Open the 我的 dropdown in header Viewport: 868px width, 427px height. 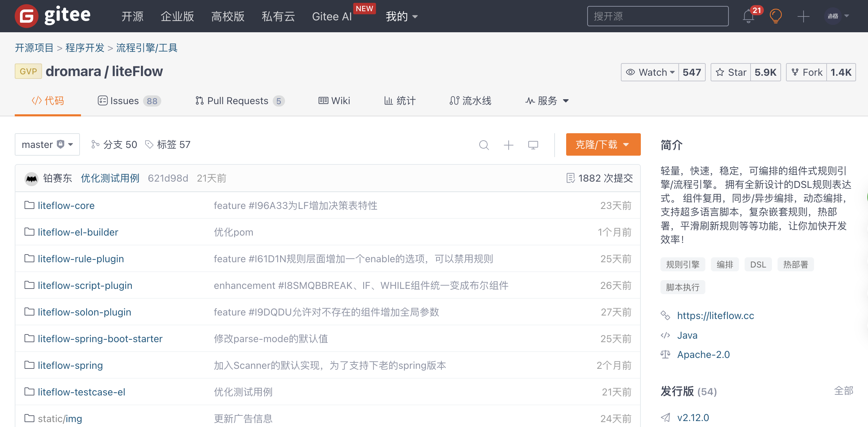click(402, 16)
